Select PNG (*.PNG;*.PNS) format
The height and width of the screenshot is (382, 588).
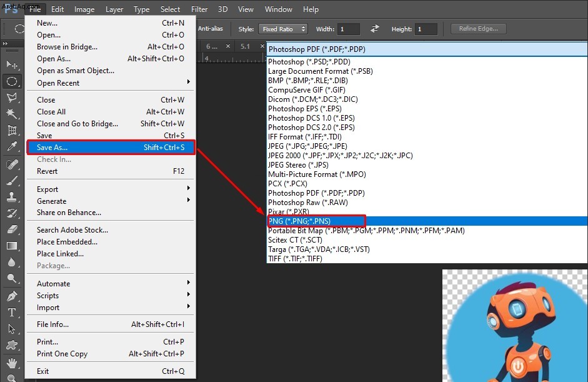427,221
